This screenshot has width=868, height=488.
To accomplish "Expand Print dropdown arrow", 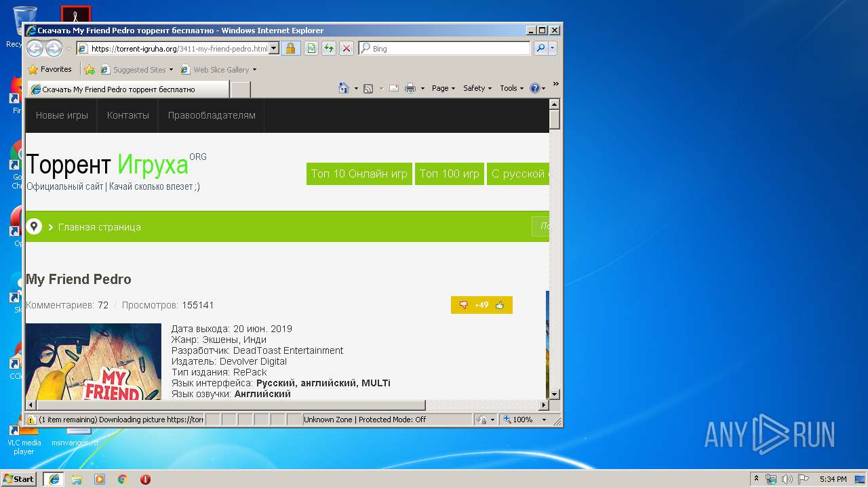I will tap(422, 88).
